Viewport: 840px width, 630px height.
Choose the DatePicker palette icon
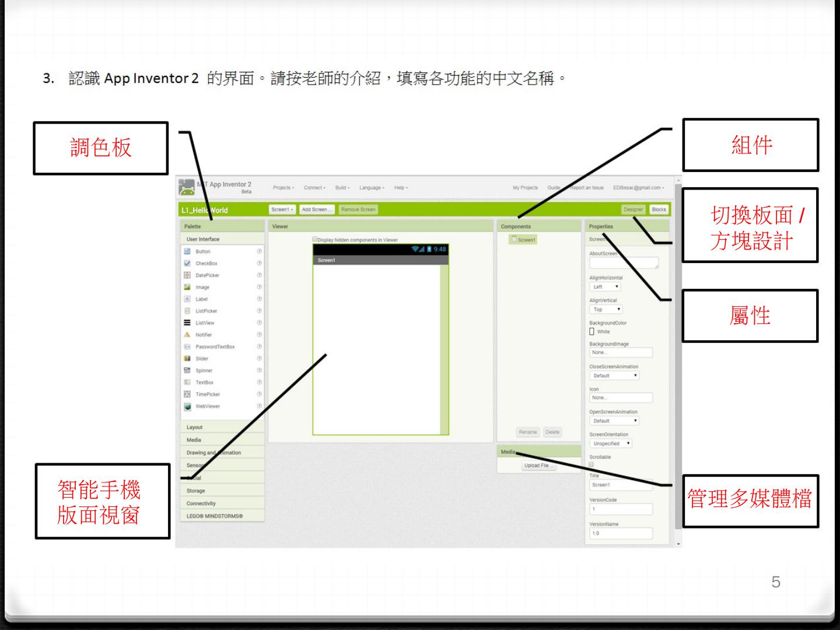(x=187, y=275)
